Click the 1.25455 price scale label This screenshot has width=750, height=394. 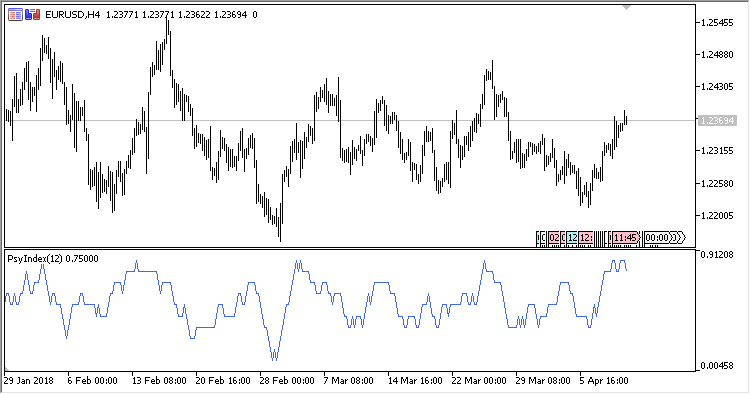coord(717,23)
